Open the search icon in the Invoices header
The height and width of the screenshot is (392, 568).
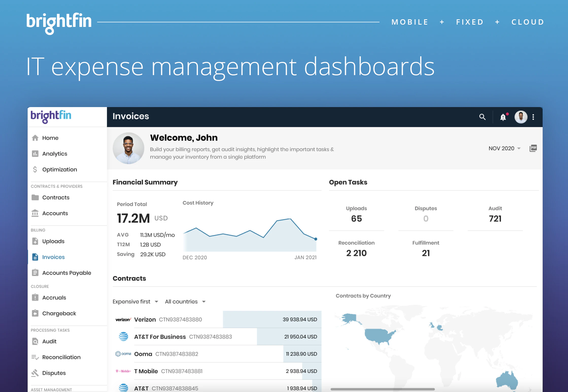point(483,117)
